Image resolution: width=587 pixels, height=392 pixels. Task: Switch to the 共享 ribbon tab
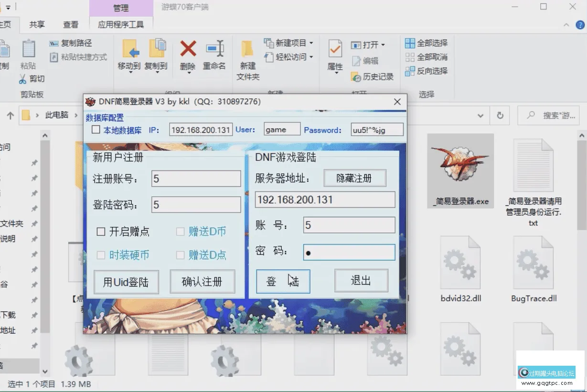[x=36, y=25]
